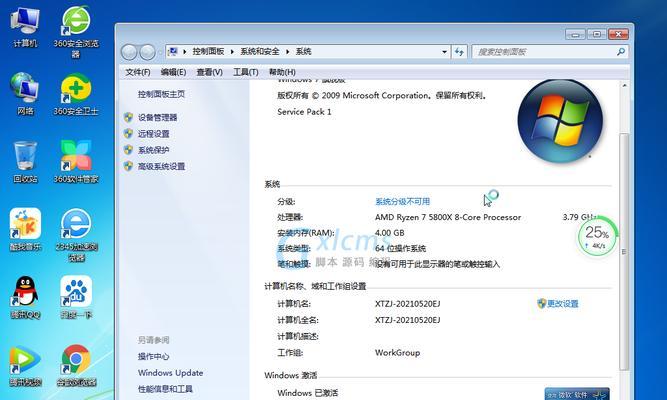Open 性能信息和工具 link
This screenshot has height=400, width=667.
pos(165,389)
